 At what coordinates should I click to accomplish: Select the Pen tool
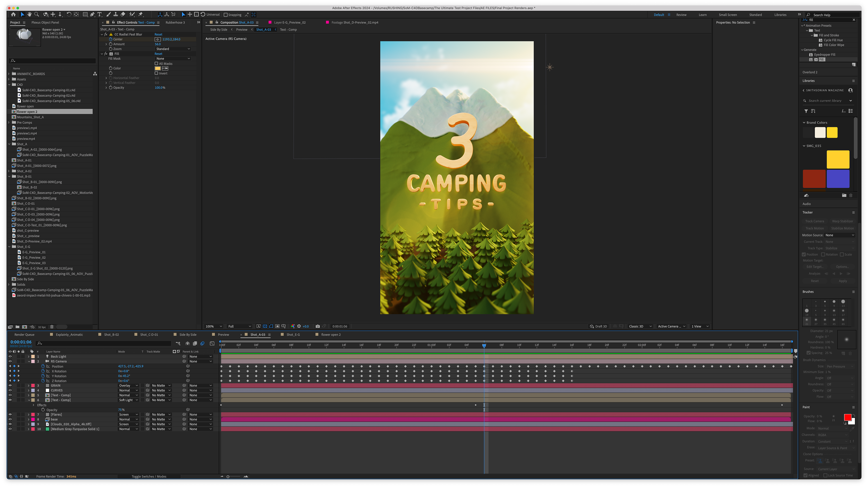pos(92,14)
